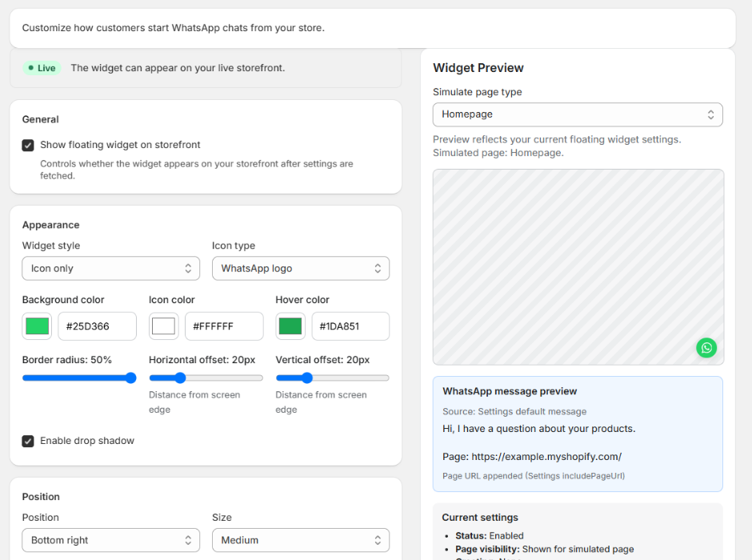Viewport: 752px width, 560px height.
Task: Open the Widget style dropdown
Action: pos(110,269)
